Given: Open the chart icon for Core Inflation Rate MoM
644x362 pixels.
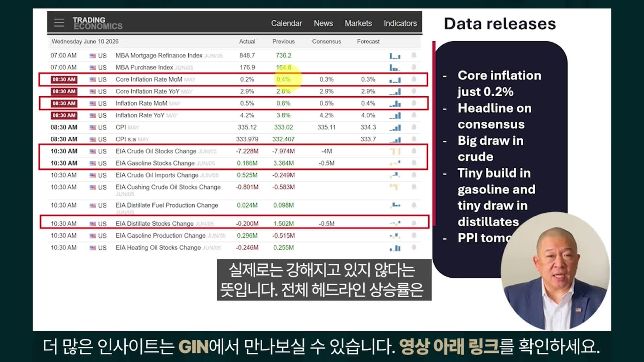Looking at the screenshot, I should (x=395, y=80).
